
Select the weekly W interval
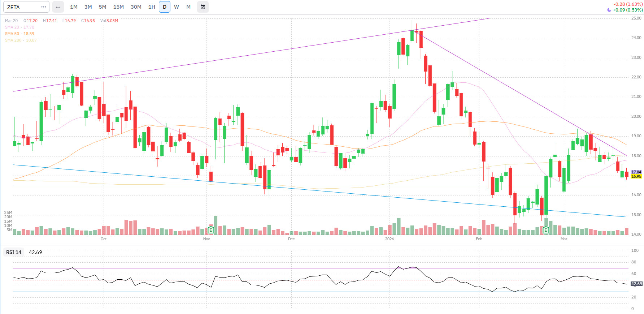tap(177, 7)
